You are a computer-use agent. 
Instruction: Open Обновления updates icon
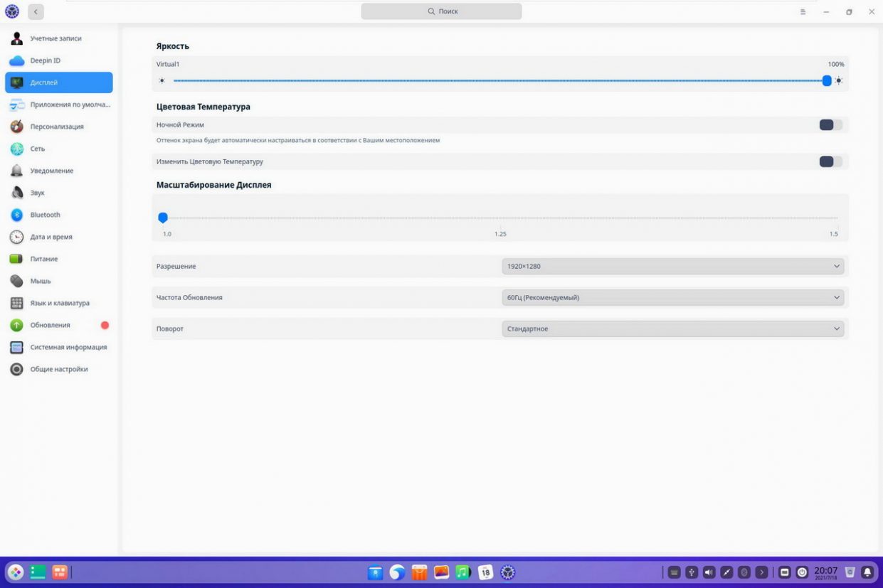click(16, 325)
